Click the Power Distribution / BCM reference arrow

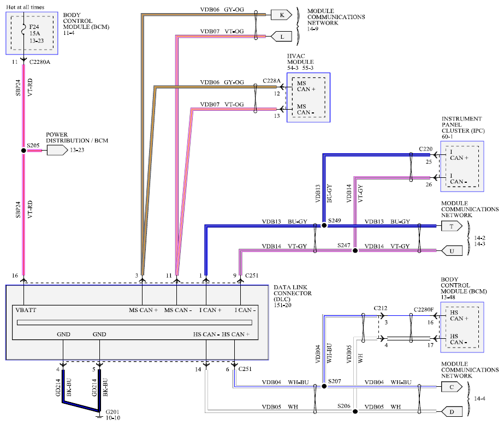pyautogui.click(x=56, y=151)
